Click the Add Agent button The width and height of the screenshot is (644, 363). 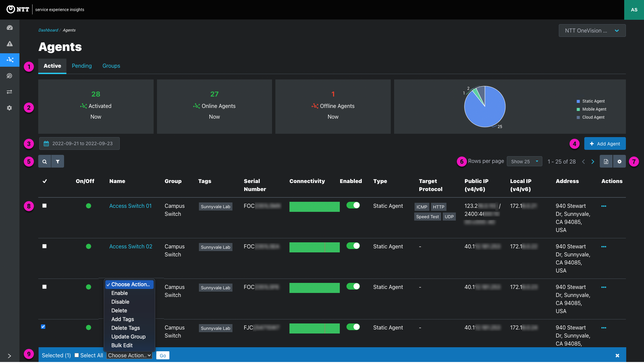coord(605,144)
